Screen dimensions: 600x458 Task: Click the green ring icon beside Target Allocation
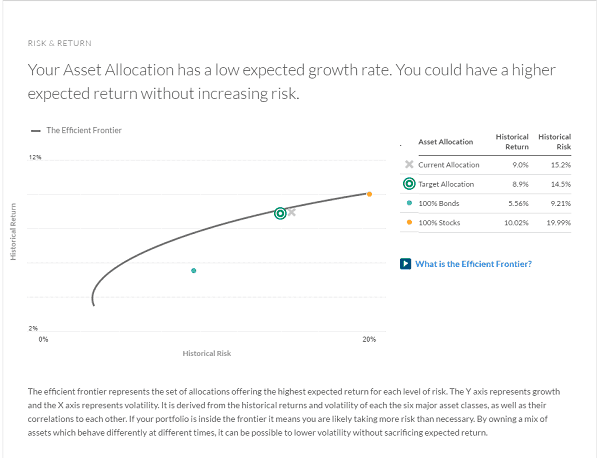point(409,184)
